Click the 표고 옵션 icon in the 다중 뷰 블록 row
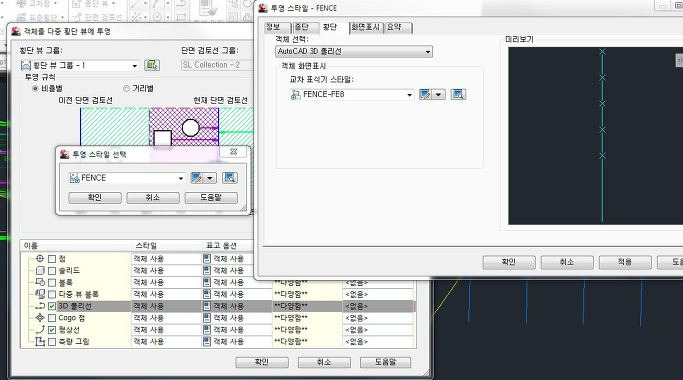The image size is (683, 380). coord(207,294)
